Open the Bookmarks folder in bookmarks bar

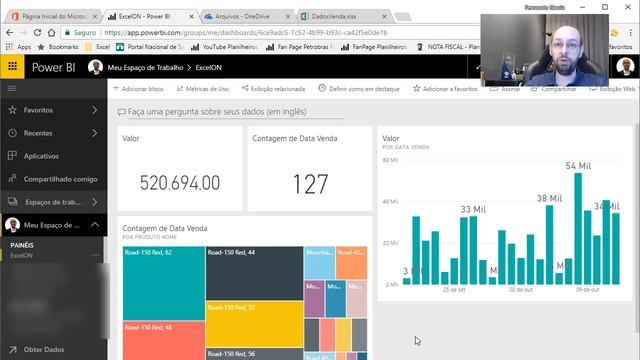coord(58,47)
